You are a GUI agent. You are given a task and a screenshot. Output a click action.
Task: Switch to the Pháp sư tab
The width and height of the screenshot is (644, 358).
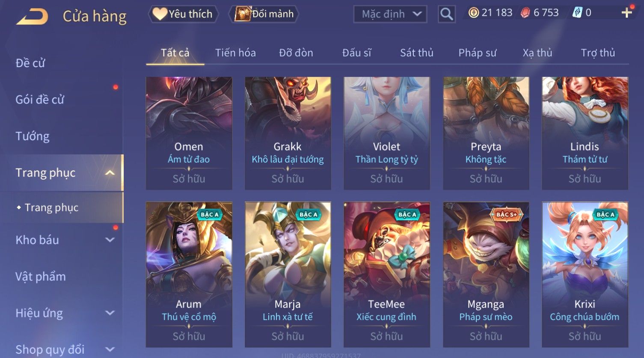(x=477, y=53)
